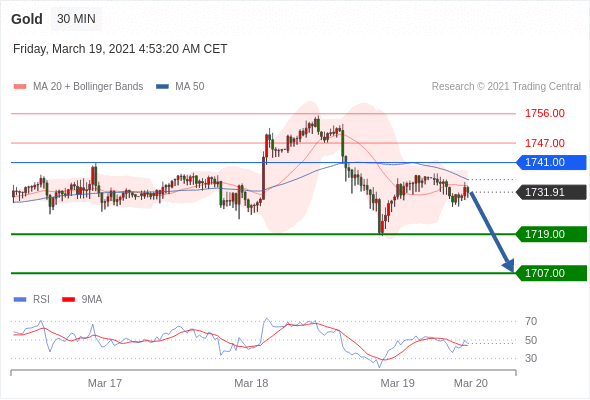Click the blue 1741.00 pivot price tag

click(551, 163)
